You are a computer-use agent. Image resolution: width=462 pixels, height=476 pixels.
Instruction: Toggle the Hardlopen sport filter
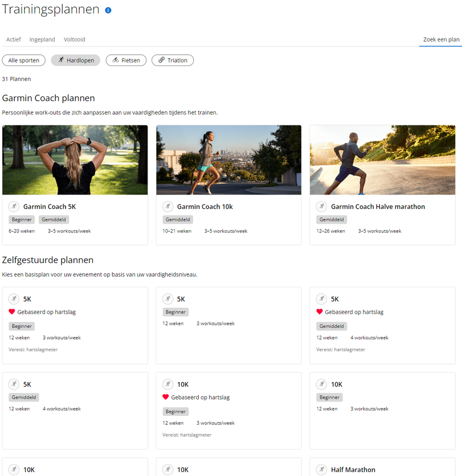tap(76, 60)
